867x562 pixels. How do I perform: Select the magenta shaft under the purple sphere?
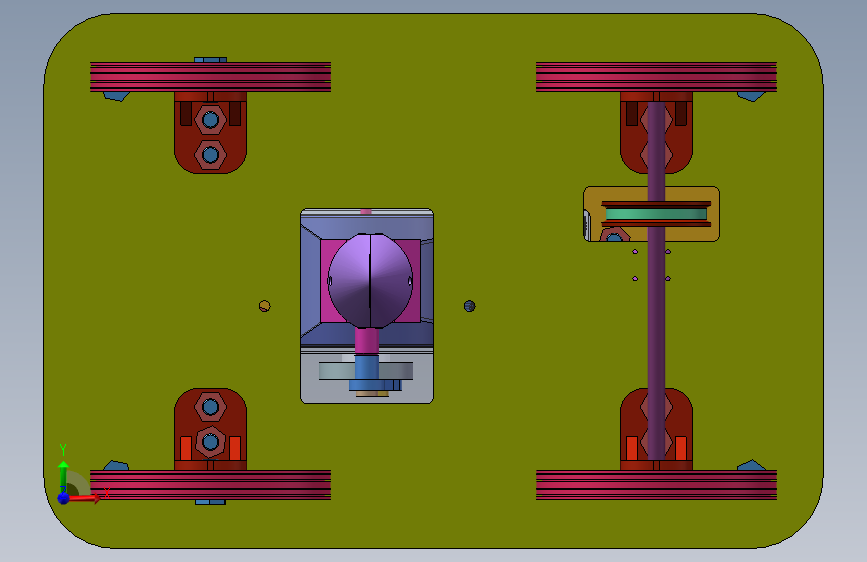click(367, 341)
